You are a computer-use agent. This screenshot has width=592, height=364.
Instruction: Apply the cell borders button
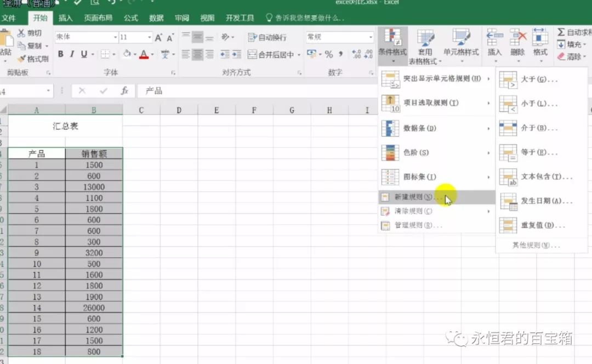[x=105, y=54]
